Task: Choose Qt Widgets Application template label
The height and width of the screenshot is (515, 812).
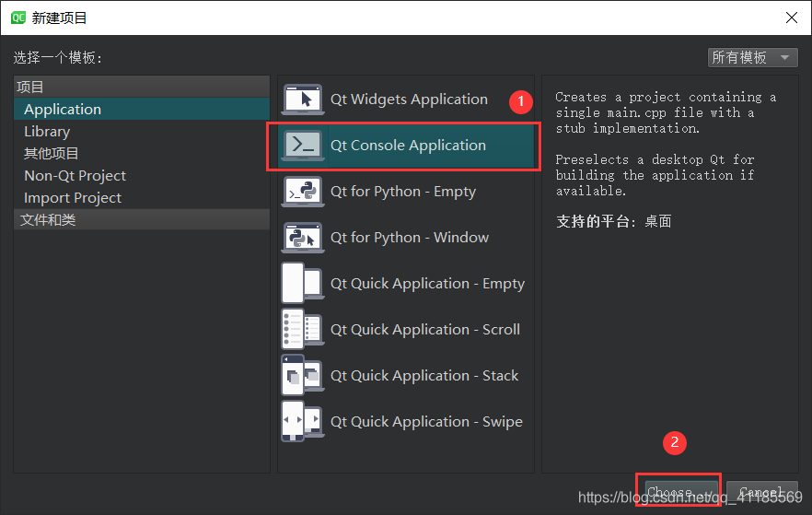Action: click(x=409, y=99)
